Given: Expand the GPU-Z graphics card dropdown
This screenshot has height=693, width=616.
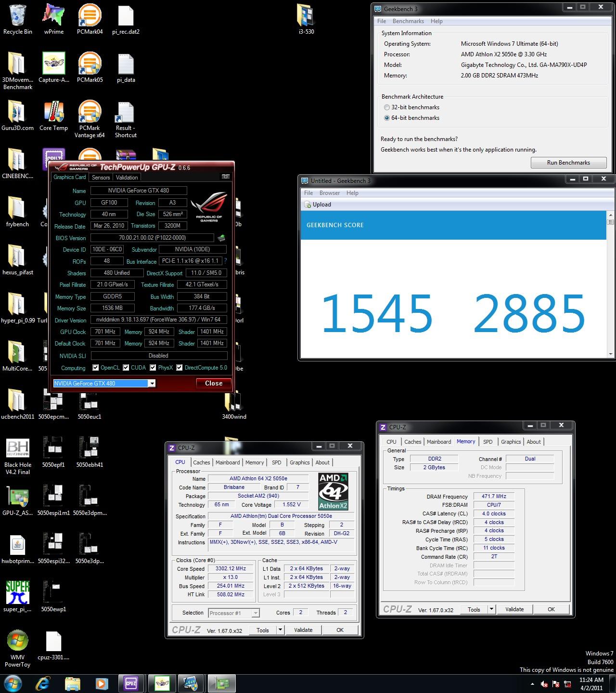Looking at the screenshot, I should coord(152,384).
